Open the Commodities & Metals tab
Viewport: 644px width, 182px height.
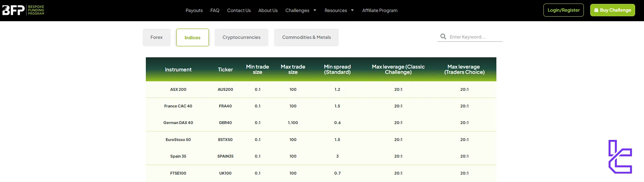coord(306,37)
